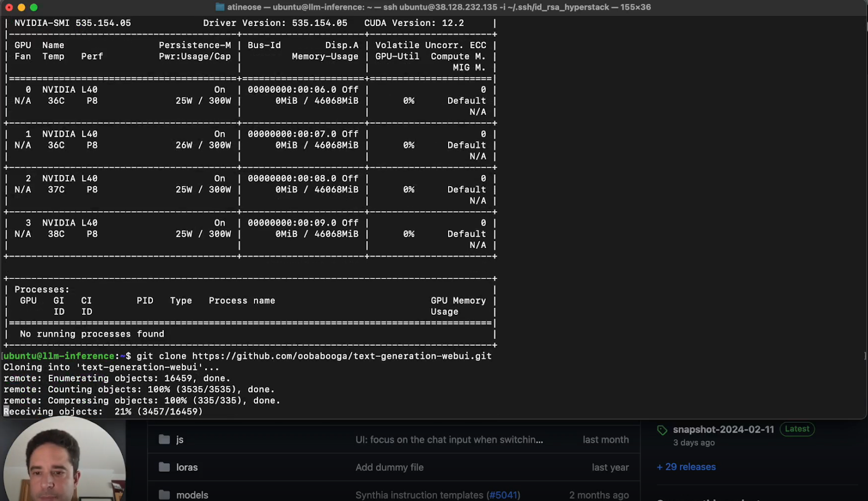868x501 pixels.
Task: Click the terminal window title text
Action: pyautogui.click(x=439, y=7)
